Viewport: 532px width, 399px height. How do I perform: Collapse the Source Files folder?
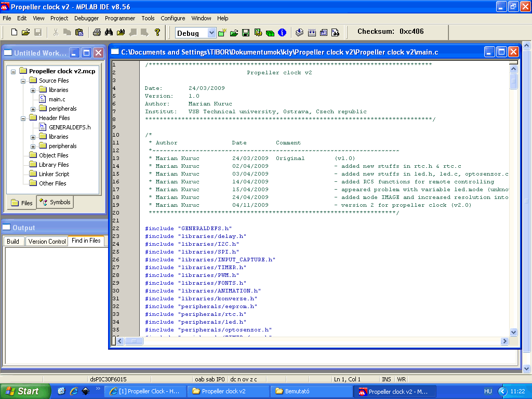coord(23,81)
